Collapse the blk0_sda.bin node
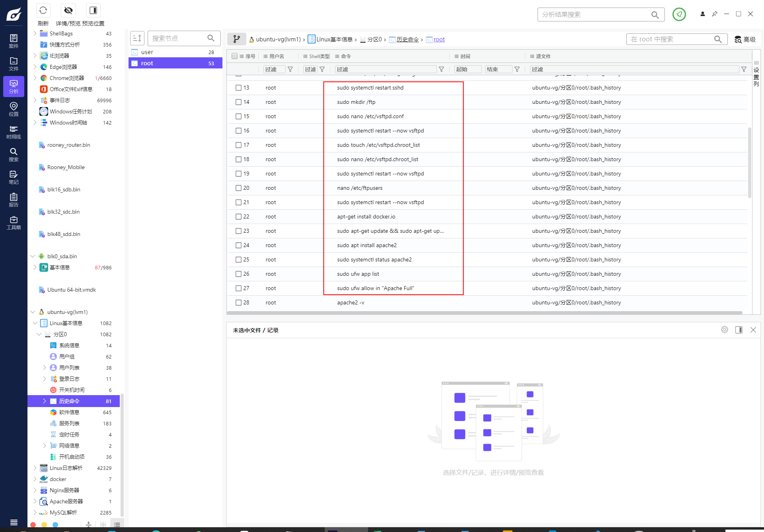Viewport: 764px width, 532px height. [x=33, y=256]
